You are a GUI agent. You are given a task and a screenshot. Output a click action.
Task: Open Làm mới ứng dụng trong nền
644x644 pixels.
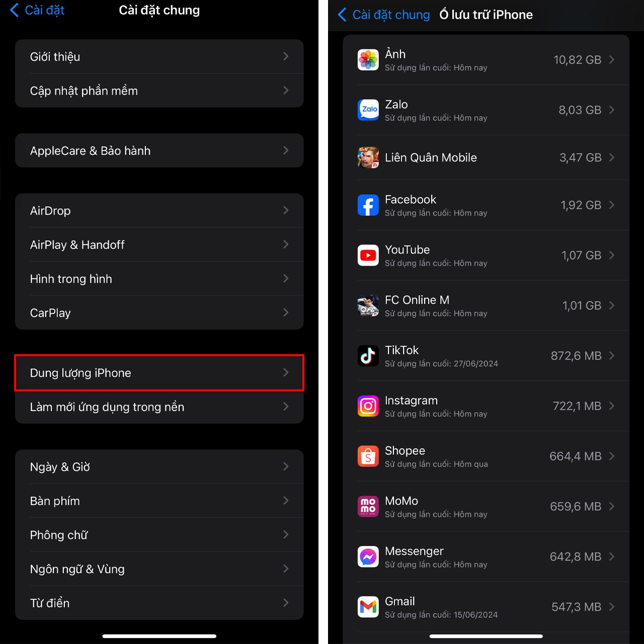click(x=159, y=407)
